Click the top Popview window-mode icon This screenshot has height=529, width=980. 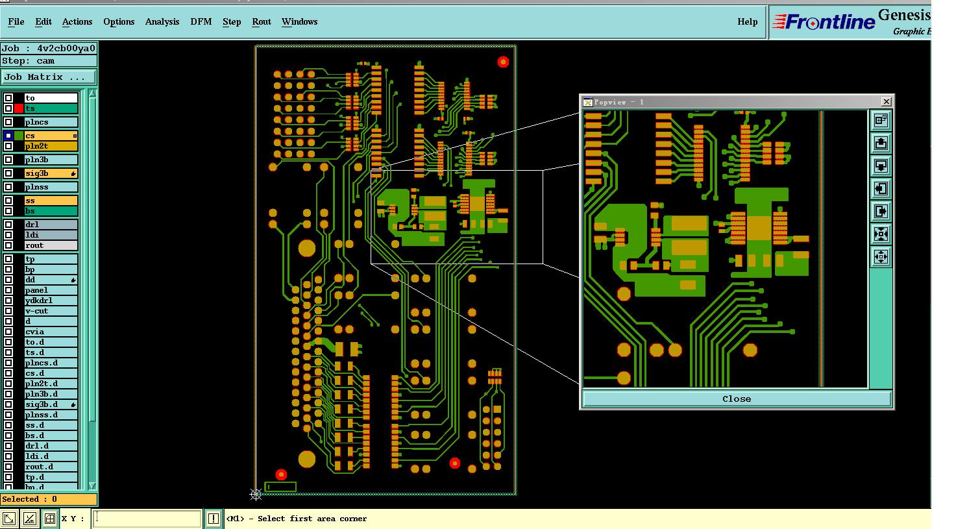pyautogui.click(x=881, y=120)
